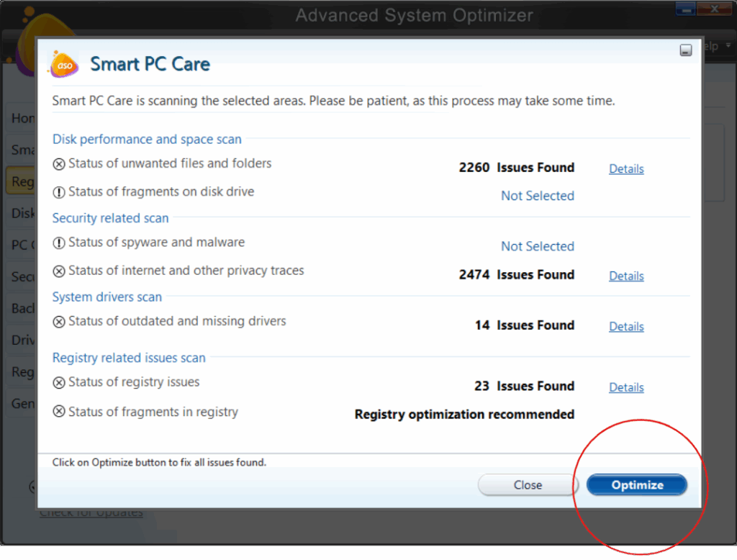737x560 pixels.
Task: Click 'Status of registry issues' label
Action: (x=134, y=381)
